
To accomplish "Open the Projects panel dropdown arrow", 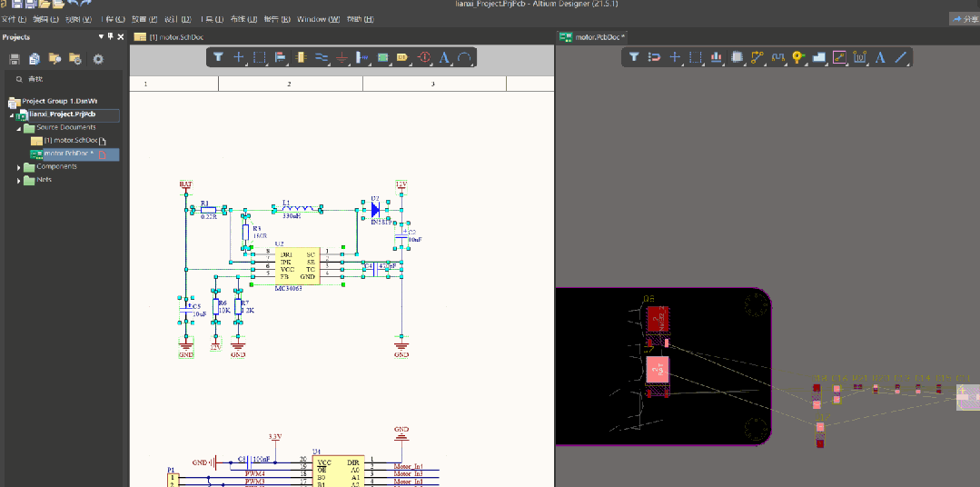I will (x=101, y=36).
